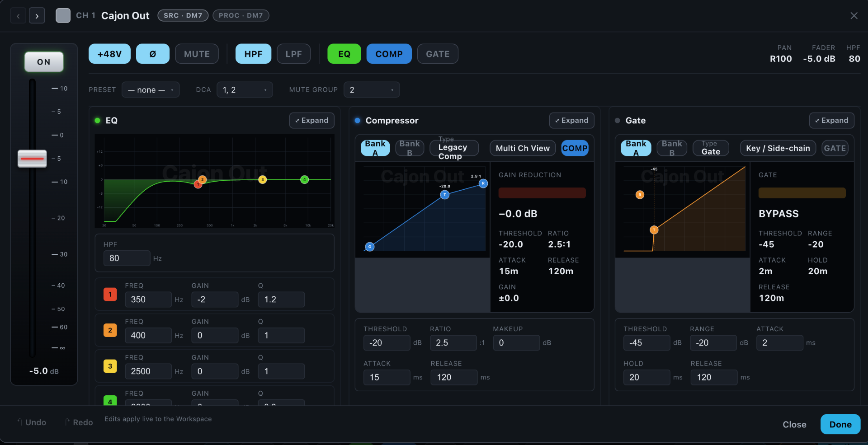Turn the channel ON button off
Screen dimensions: 868x445
44,62
